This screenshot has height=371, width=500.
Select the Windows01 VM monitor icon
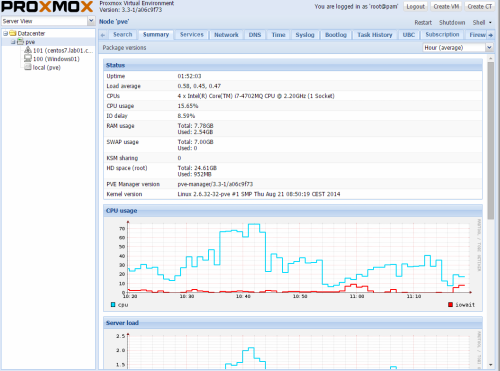(x=28, y=59)
